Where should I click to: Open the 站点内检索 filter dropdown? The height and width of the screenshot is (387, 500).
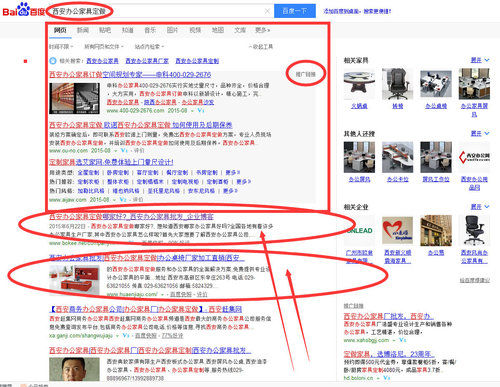coord(149,46)
